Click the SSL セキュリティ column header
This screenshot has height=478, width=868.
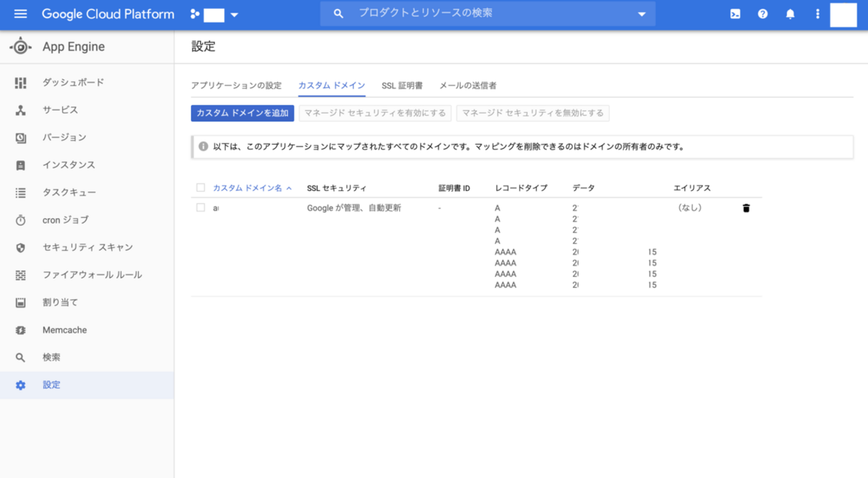(337, 188)
